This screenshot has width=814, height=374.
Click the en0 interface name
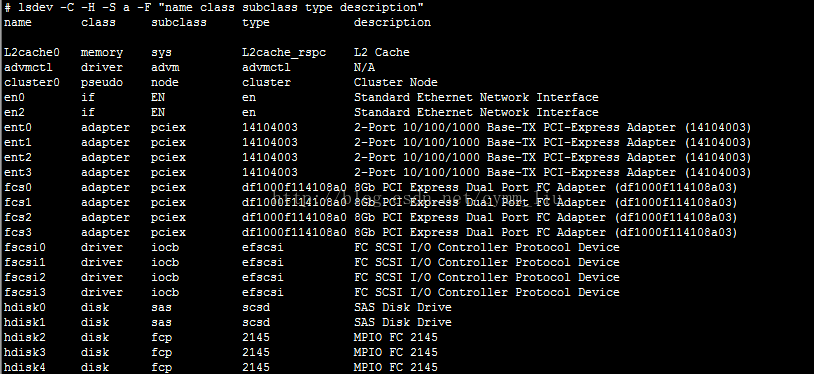14,98
